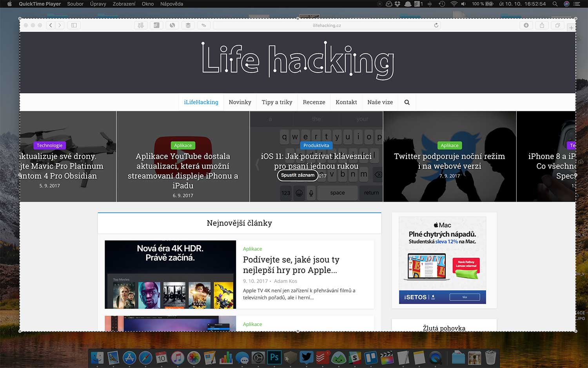Open QuickTime Player menu
Viewport: 588px width, 368px height.
[x=40, y=4]
